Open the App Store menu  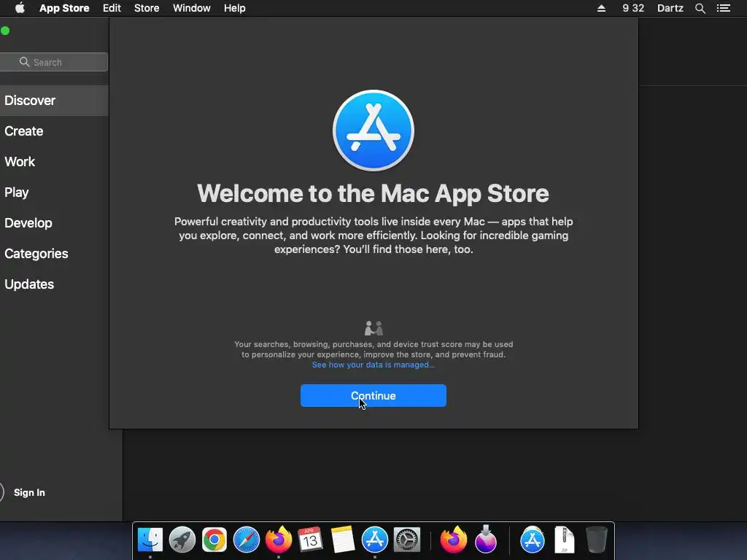point(64,8)
